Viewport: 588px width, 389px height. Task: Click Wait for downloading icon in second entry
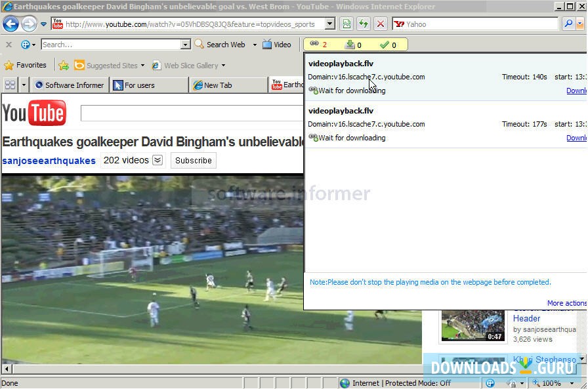pyautogui.click(x=313, y=138)
